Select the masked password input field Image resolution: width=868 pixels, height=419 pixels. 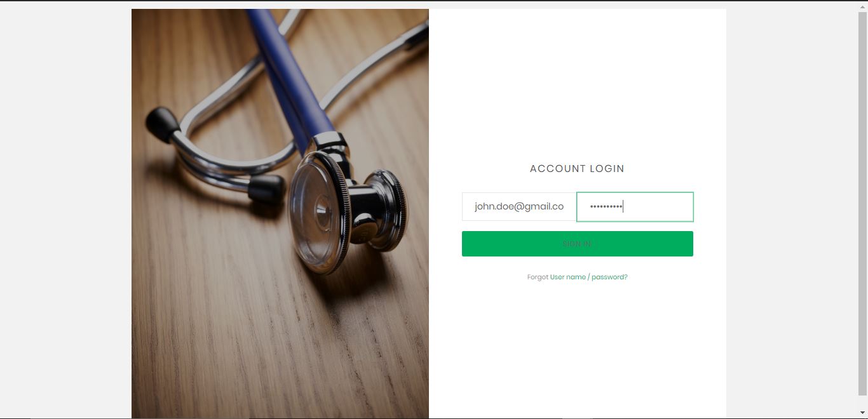pos(635,206)
